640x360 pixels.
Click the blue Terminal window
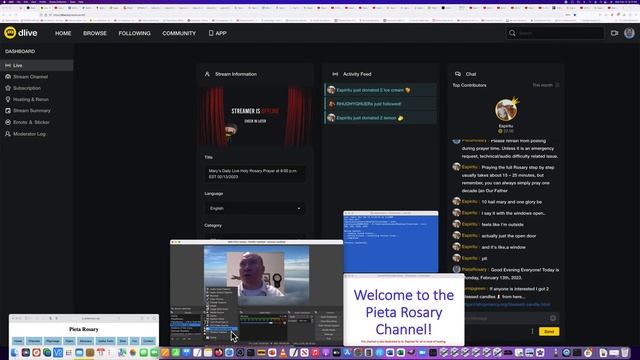coord(391,242)
